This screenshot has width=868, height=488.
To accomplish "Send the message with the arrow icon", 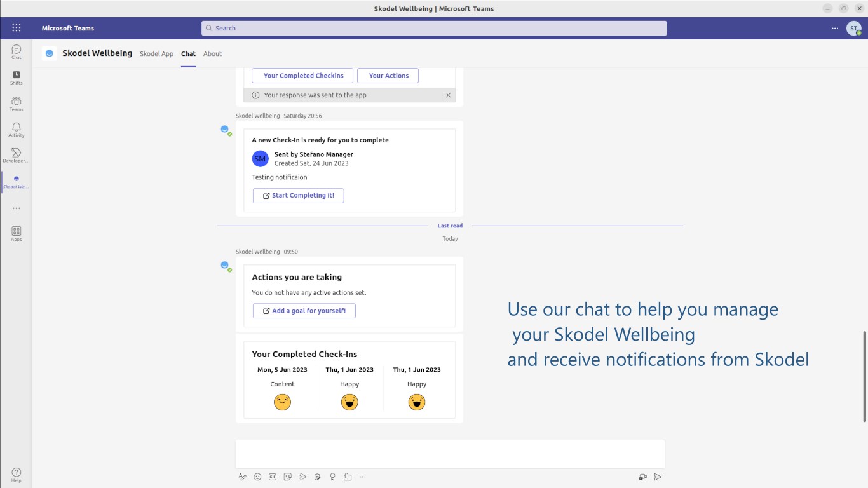I will [658, 477].
